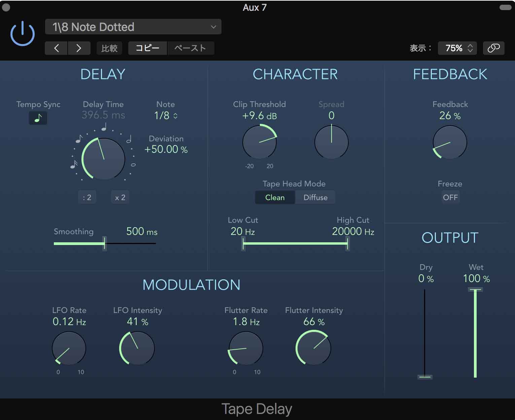Image resolution: width=515 pixels, height=420 pixels.
Task: Click the Dry 0 % value
Action: coord(426,279)
